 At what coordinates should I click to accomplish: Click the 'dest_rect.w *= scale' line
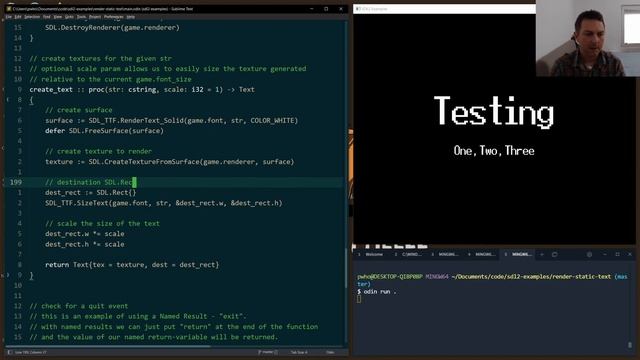click(x=85, y=233)
